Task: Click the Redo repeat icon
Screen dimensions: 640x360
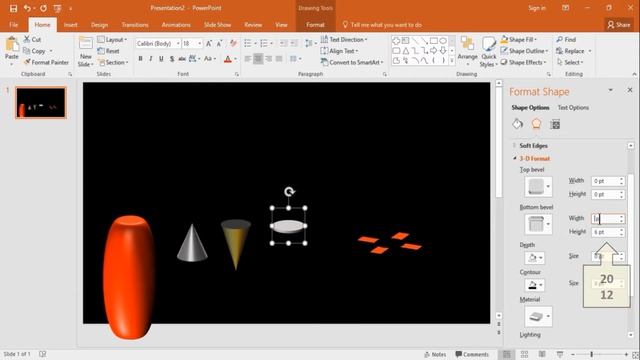Action: click(x=43, y=8)
